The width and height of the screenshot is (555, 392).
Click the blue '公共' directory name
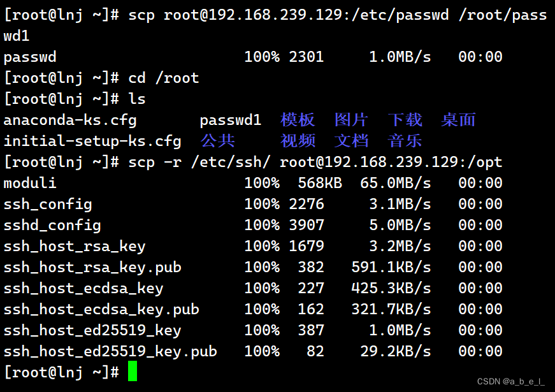point(218,141)
